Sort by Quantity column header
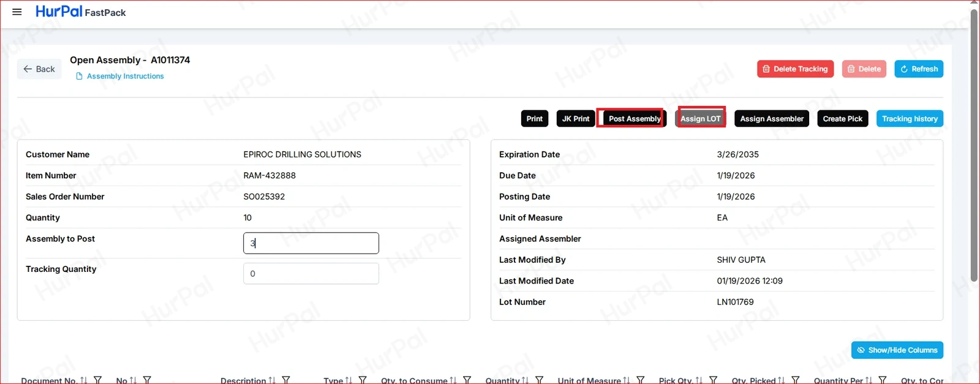The width and height of the screenshot is (980, 384). 525,380
